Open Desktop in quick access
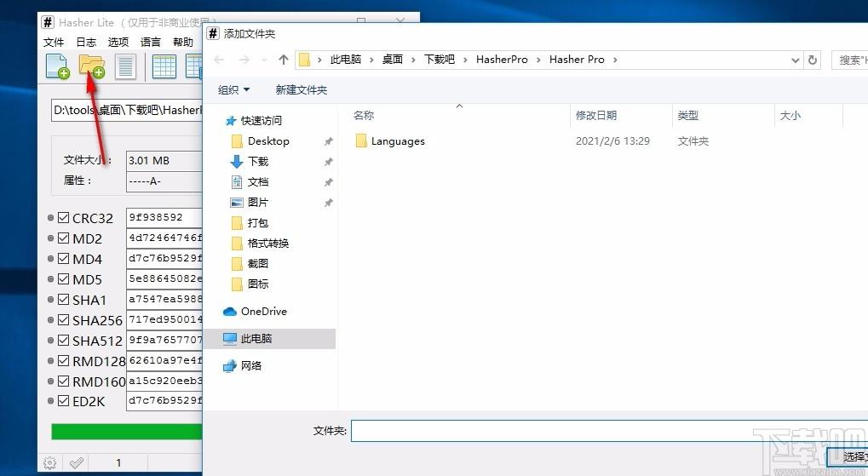Viewport: 868px width, 476px height. pyautogui.click(x=268, y=141)
